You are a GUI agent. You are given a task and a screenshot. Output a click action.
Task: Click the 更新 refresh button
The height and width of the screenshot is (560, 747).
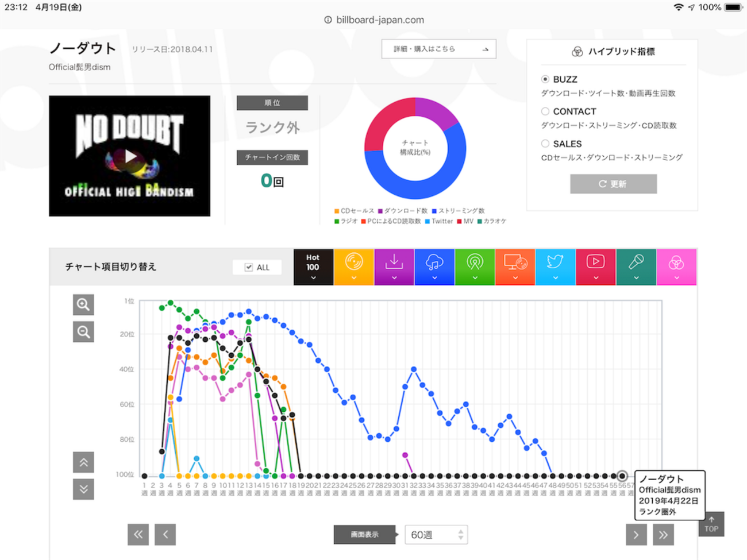[x=613, y=184]
